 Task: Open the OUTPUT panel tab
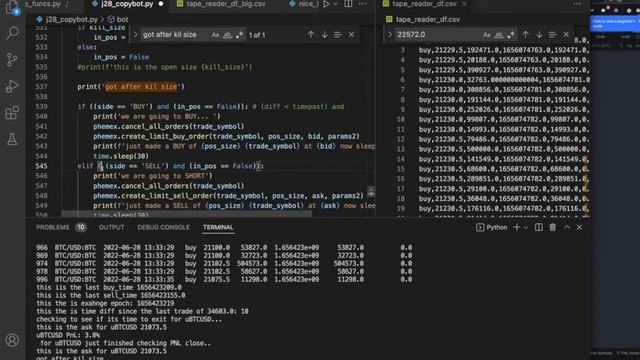click(x=111, y=227)
